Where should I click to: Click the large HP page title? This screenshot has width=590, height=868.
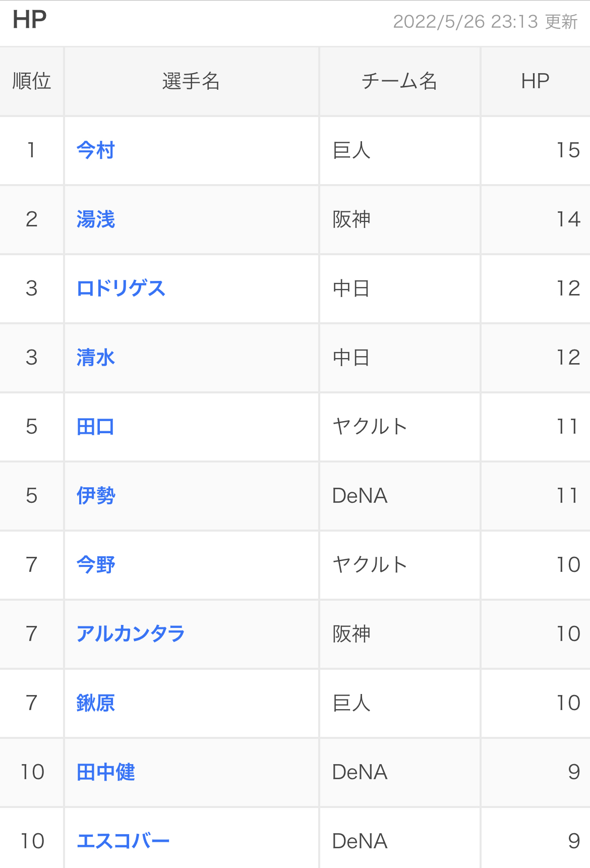30,20
